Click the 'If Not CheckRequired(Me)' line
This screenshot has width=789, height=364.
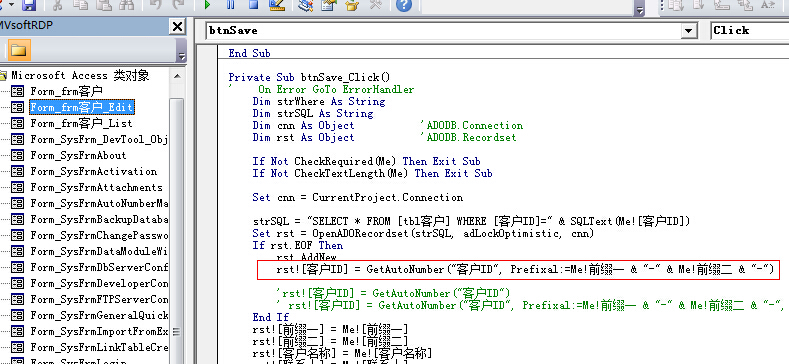tap(366, 162)
